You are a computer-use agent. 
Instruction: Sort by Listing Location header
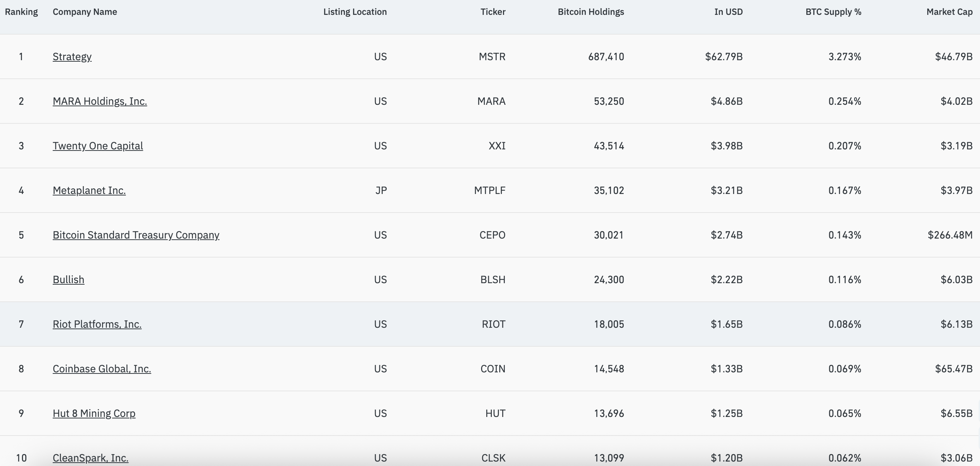(355, 12)
